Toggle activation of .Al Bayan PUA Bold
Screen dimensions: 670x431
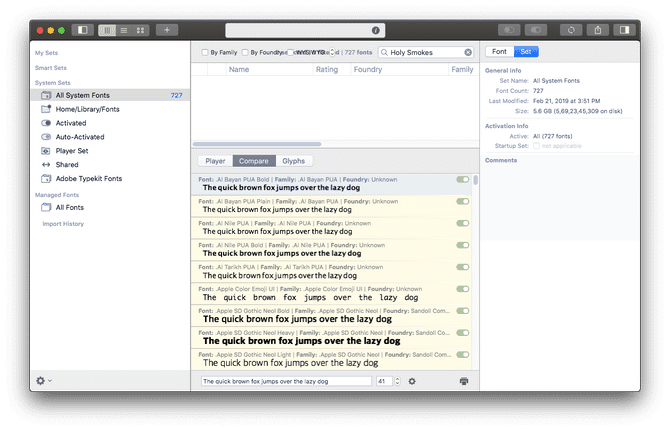pyautogui.click(x=463, y=179)
